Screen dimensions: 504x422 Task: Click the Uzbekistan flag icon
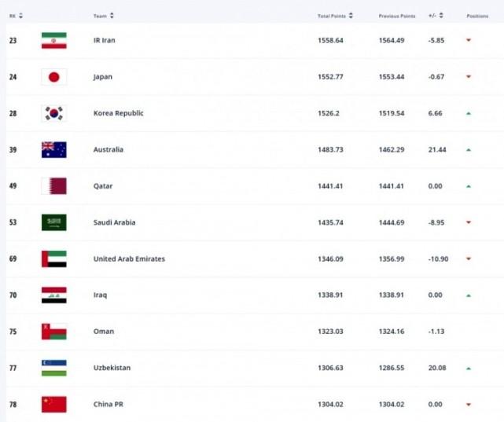pos(53,368)
